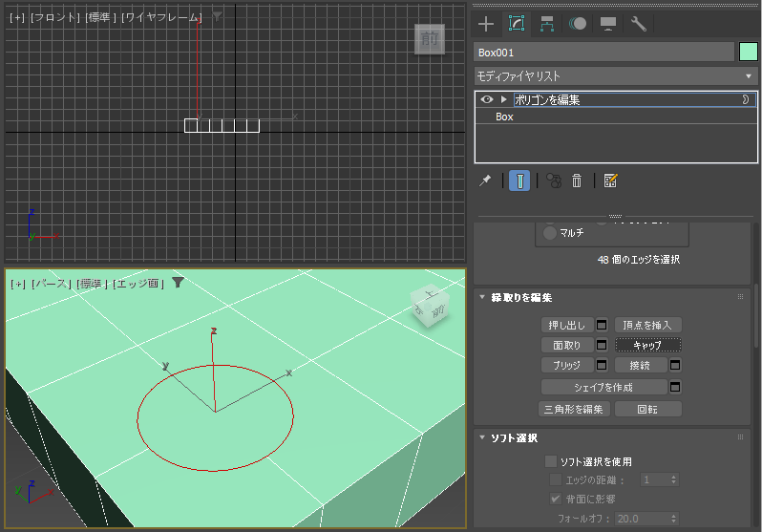Open [パース] viewport view menu

tap(52, 283)
